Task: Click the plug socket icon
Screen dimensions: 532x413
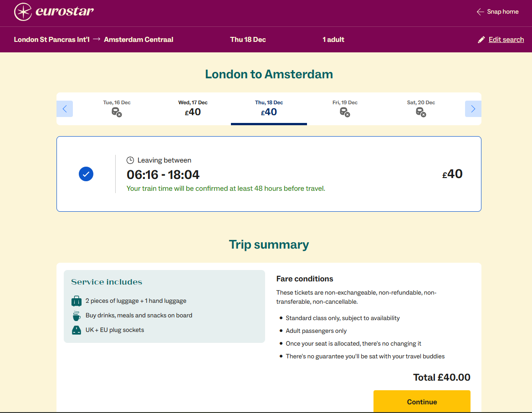Action: (77, 330)
